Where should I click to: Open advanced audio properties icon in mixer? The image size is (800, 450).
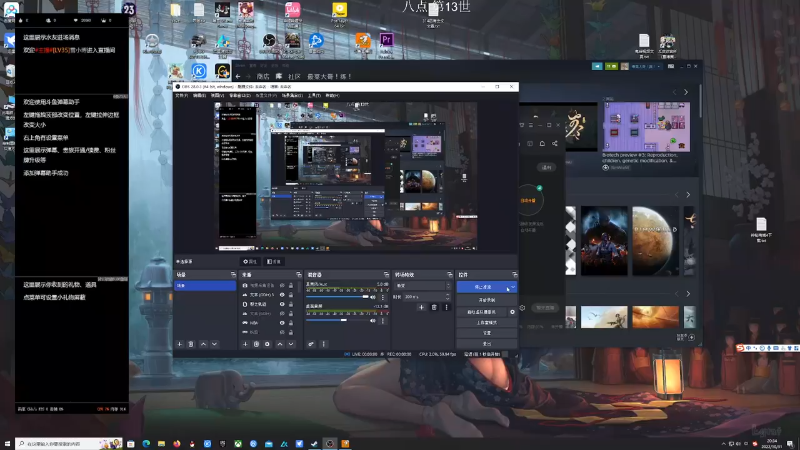click(x=311, y=344)
